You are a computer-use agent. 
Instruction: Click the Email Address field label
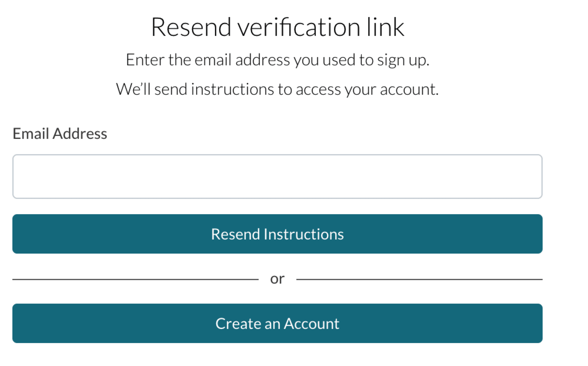[60, 134]
